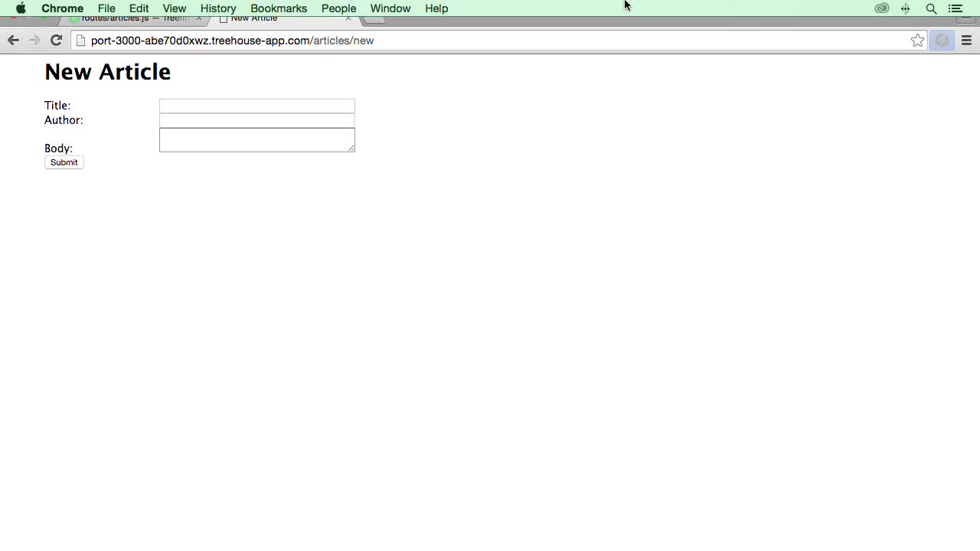980x551 pixels.
Task: Open Spotlight search in the menu bar
Action: 931,8
